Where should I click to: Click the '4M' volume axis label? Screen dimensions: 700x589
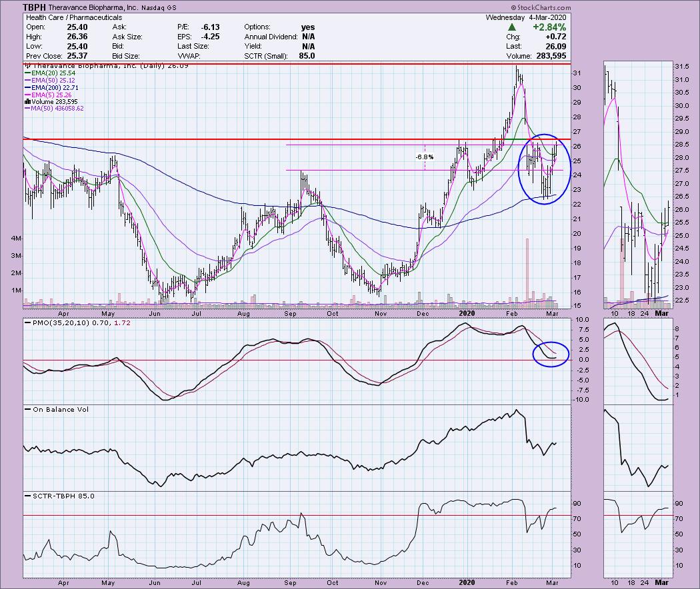point(16,239)
